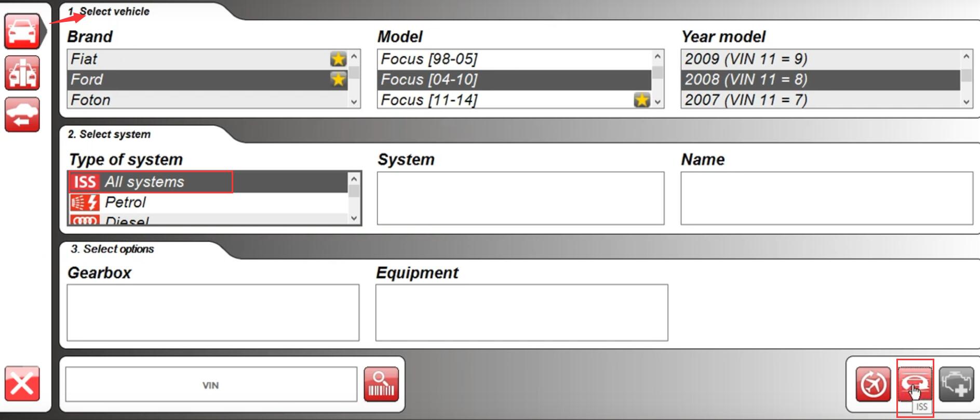Viewport: 980px width, 420px height.
Task: Click the flight recorder icon button
Action: (873, 384)
